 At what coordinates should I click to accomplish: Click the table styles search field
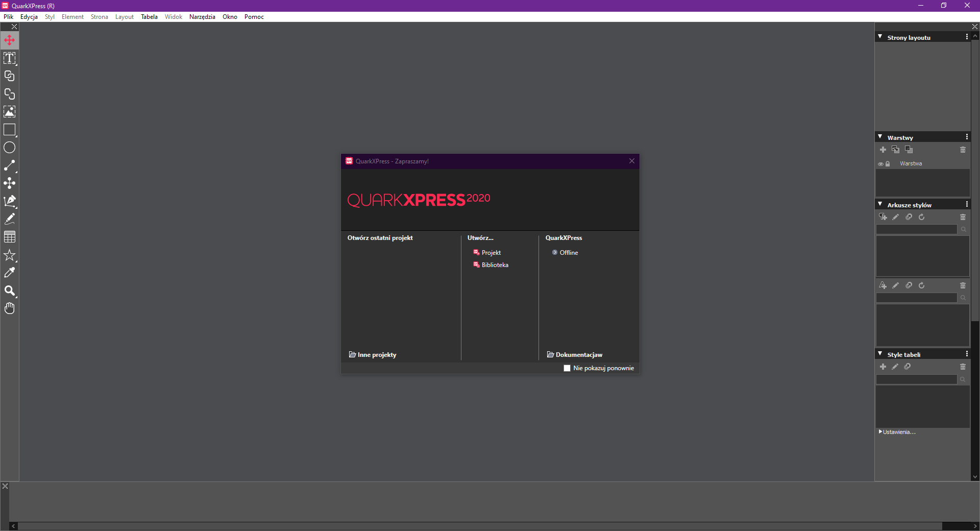point(917,379)
